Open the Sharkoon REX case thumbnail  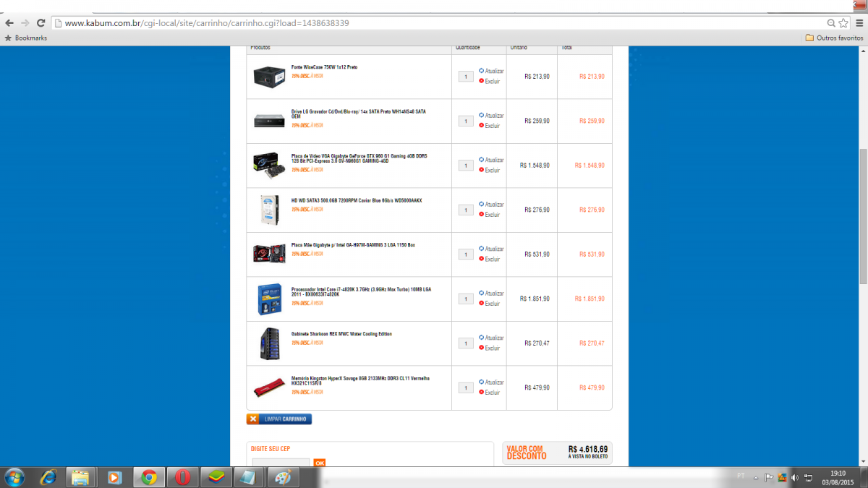[269, 343]
